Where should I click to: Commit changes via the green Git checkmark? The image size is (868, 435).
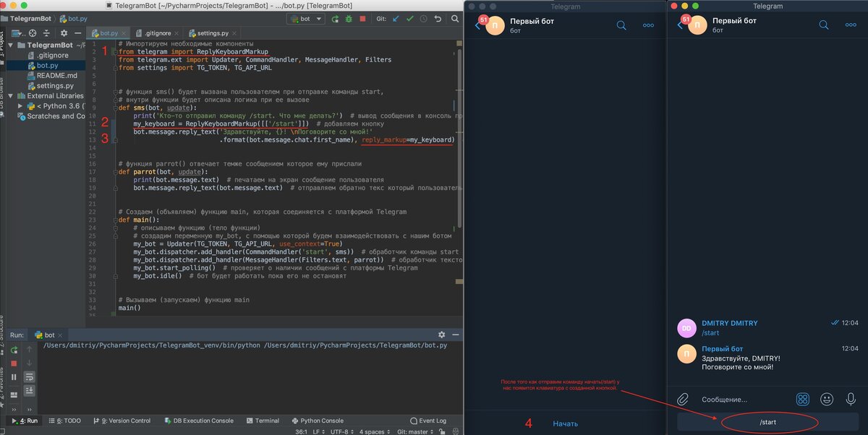click(410, 19)
